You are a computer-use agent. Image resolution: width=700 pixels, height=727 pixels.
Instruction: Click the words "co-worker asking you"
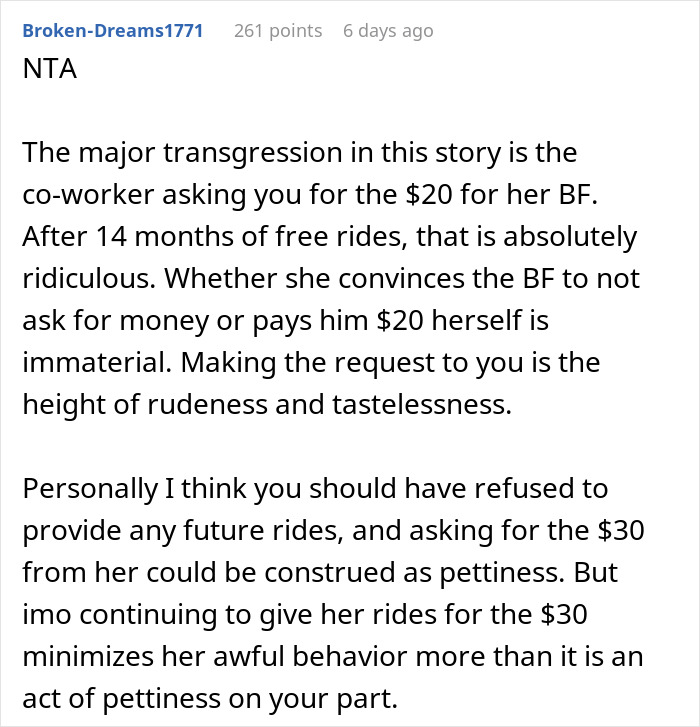point(146,197)
